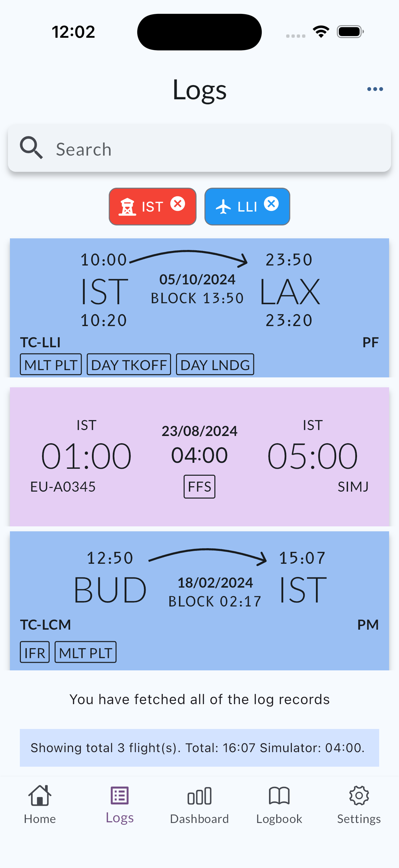Tap the search magnifier icon
The image size is (399, 868).
pos(31,148)
